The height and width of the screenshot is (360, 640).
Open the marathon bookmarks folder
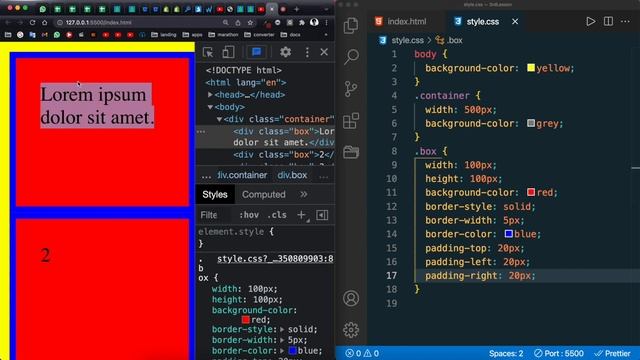pos(223,35)
